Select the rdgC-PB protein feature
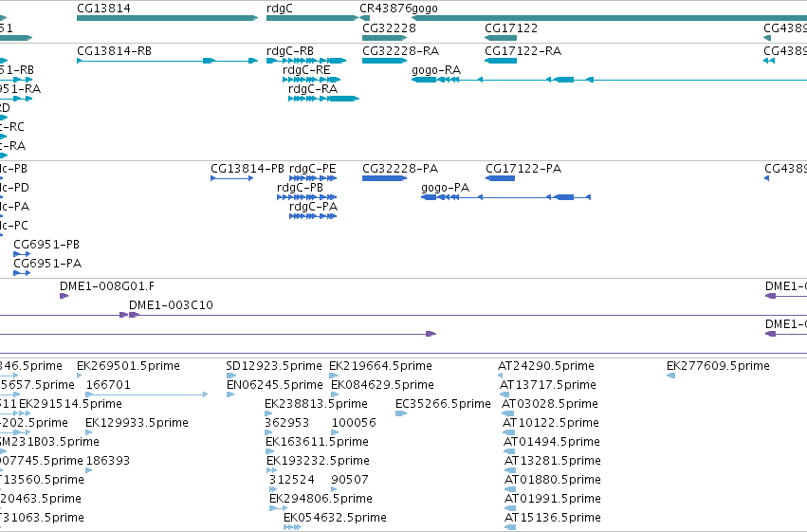Image resolution: width=807 pixels, height=532 pixels. pyautogui.click(x=306, y=197)
